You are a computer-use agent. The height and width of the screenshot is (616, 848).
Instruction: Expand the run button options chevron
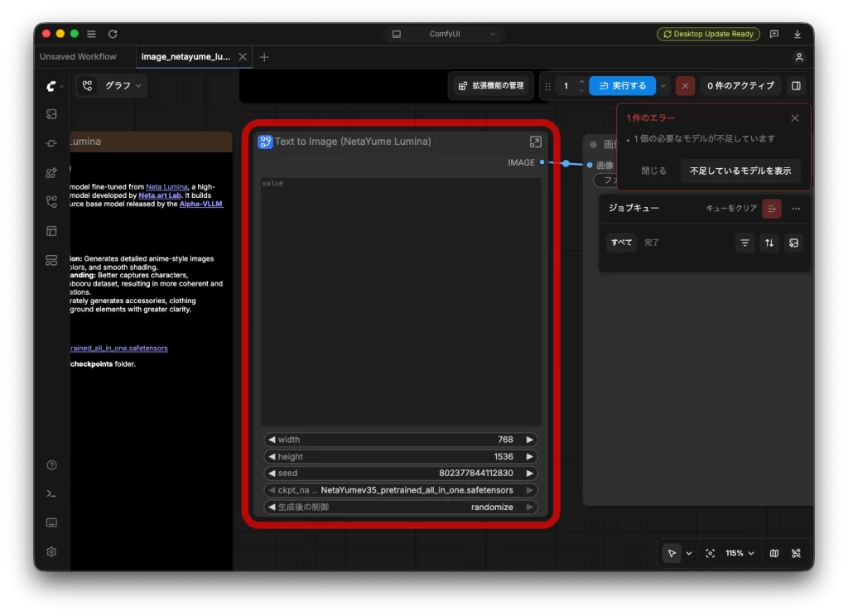[x=663, y=86]
